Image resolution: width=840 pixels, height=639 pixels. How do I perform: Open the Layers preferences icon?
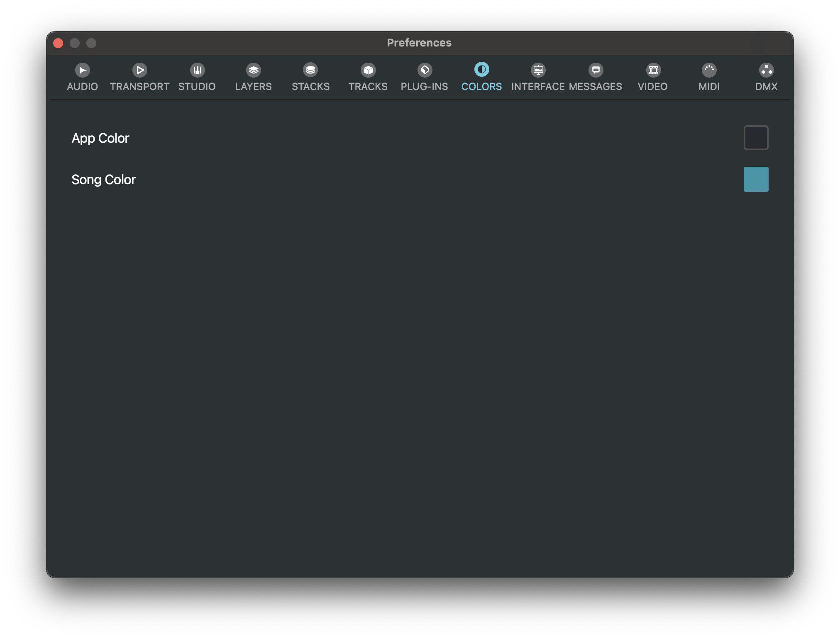[254, 70]
